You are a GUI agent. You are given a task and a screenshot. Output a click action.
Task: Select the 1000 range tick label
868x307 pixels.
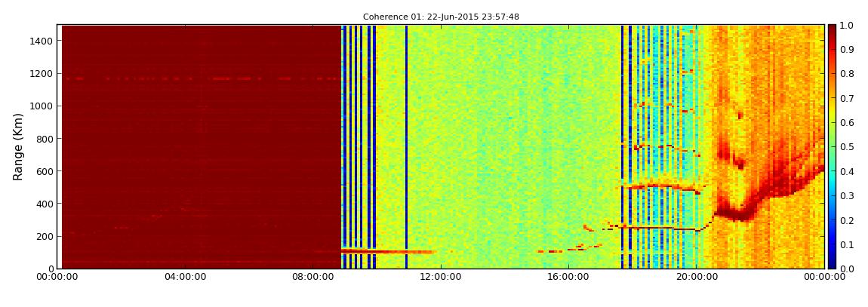point(41,106)
